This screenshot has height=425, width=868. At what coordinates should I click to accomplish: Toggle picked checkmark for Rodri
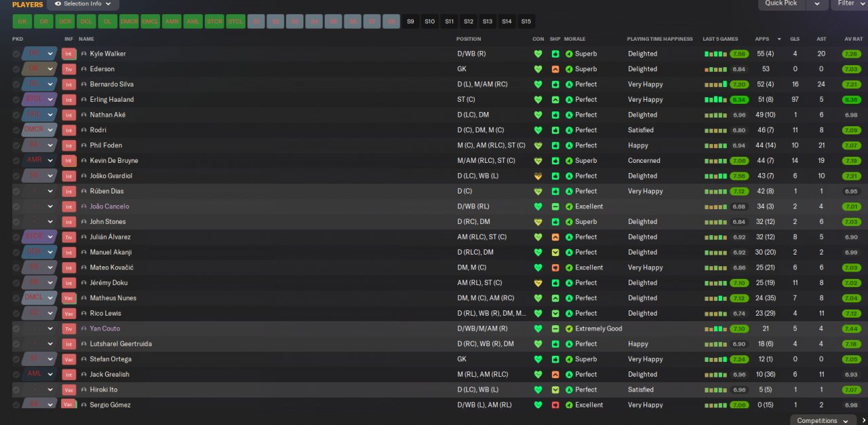(x=16, y=130)
